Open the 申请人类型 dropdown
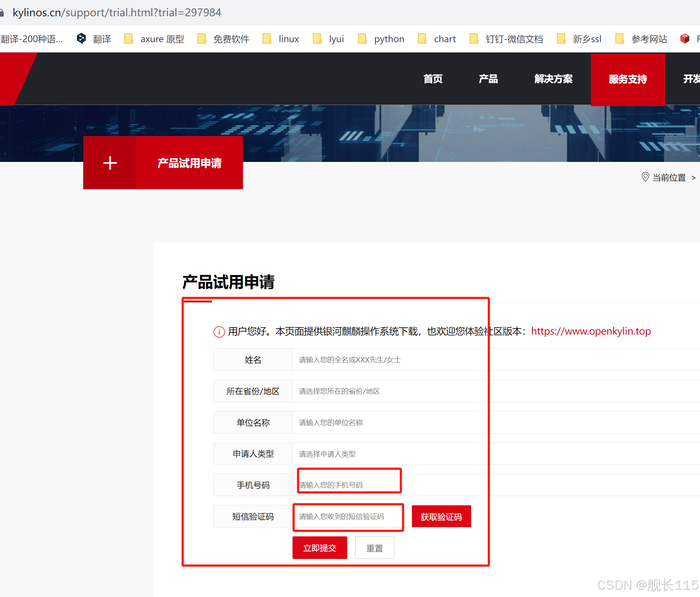Viewport: 700px width, 597px height. (496, 454)
